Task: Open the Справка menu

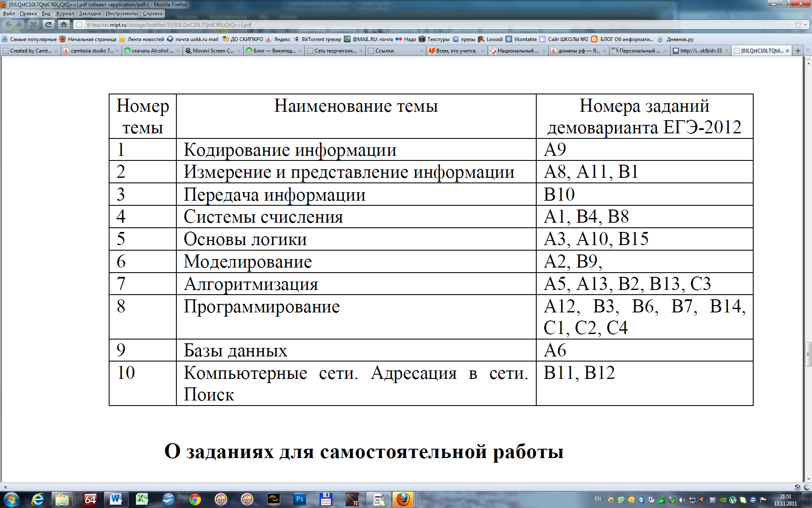Action: (153, 14)
